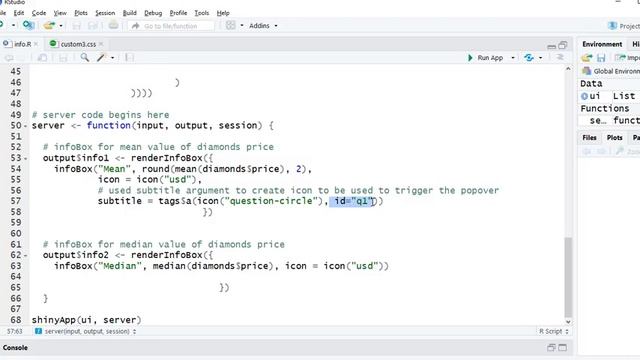Open recent files dropdown arrow
Screen dimensions: 640x360
point(61,26)
